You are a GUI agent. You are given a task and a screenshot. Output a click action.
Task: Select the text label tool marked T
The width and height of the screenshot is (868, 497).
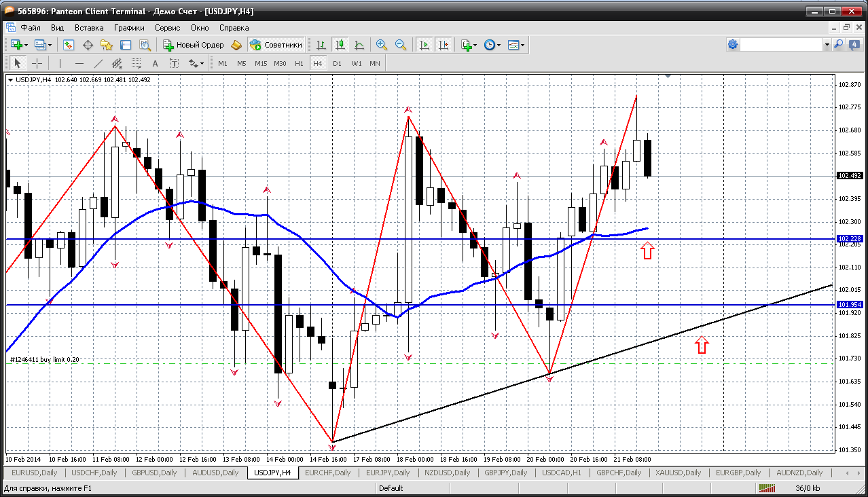[x=174, y=63]
